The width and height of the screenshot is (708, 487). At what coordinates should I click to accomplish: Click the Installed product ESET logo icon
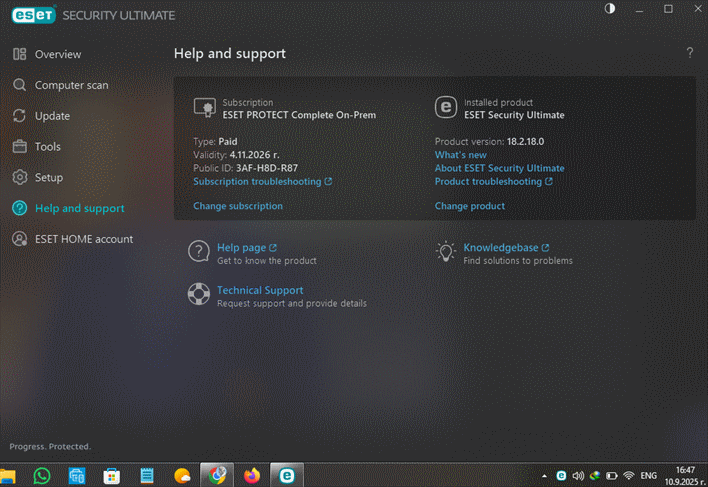point(446,107)
